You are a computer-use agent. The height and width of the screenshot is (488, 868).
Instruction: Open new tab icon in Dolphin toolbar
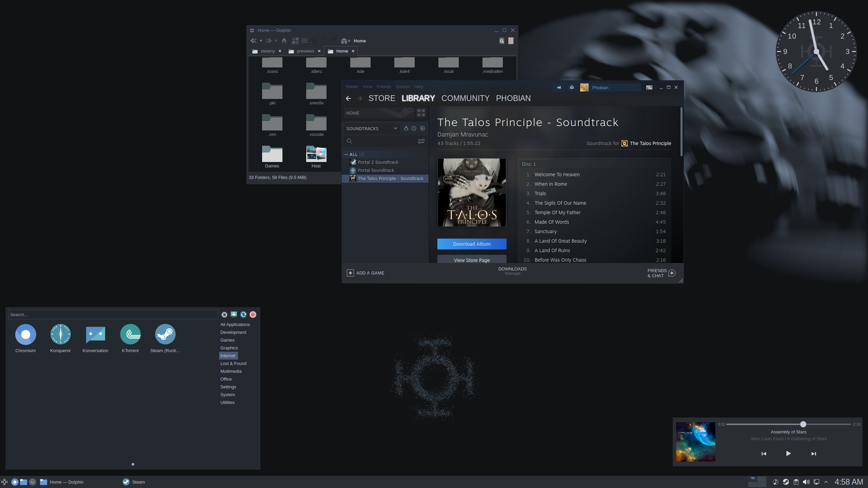pyautogui.click(x=324, y=41)
